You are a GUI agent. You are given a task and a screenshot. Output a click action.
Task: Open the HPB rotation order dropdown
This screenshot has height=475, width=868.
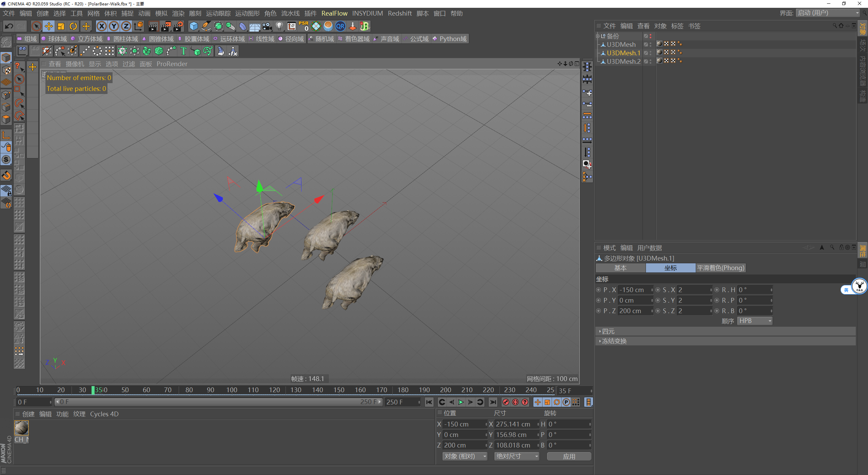coord(755,321)
